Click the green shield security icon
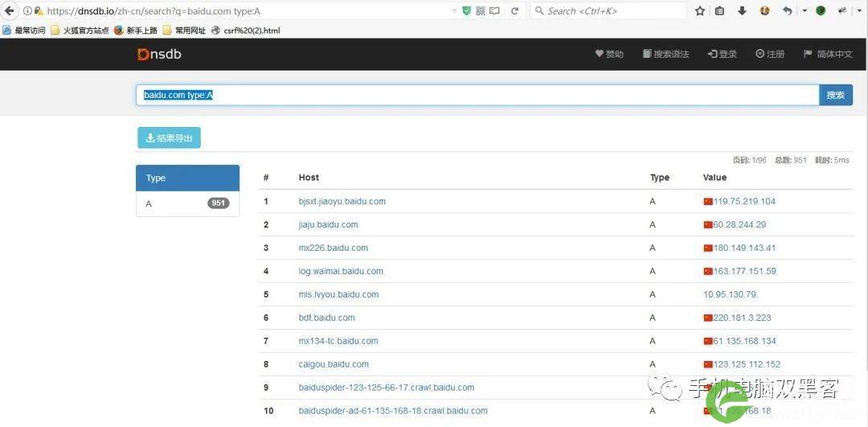Viewport: 868px width, 427px height. 467,11
